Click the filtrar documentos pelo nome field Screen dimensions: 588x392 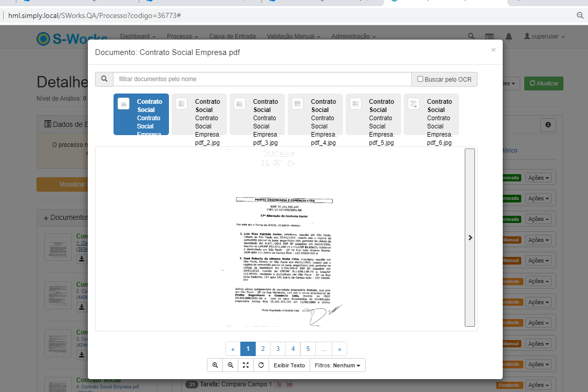click(x=262, y=79)
